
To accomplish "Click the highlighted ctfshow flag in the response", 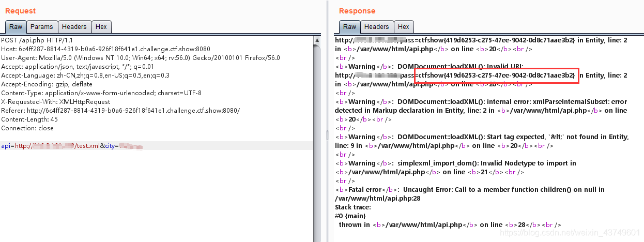I will click(497, 75).
